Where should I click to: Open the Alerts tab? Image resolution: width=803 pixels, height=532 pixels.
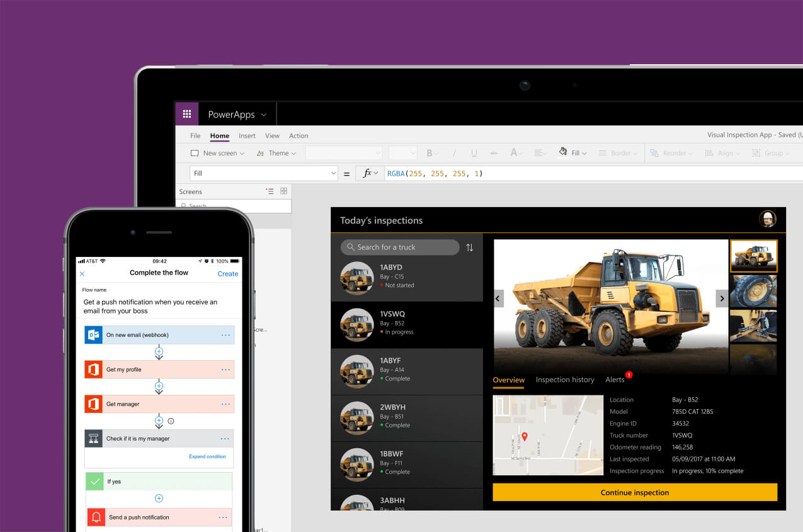coord(615,380)
